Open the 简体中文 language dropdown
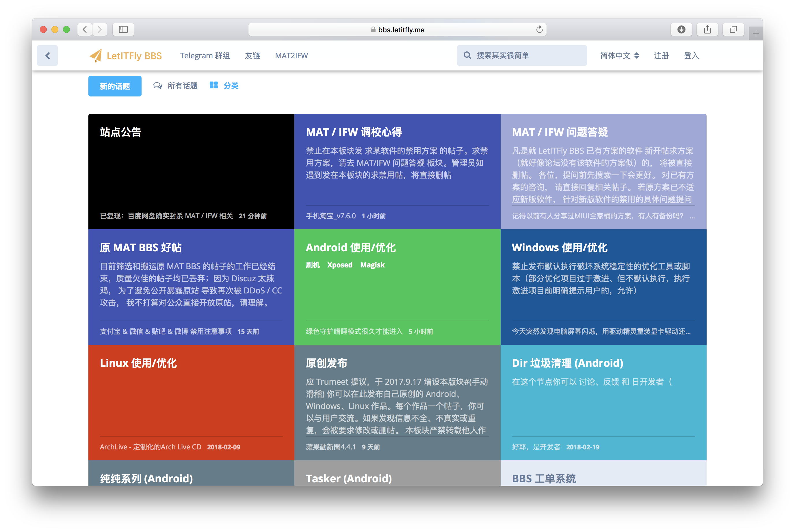 [619, 56]
